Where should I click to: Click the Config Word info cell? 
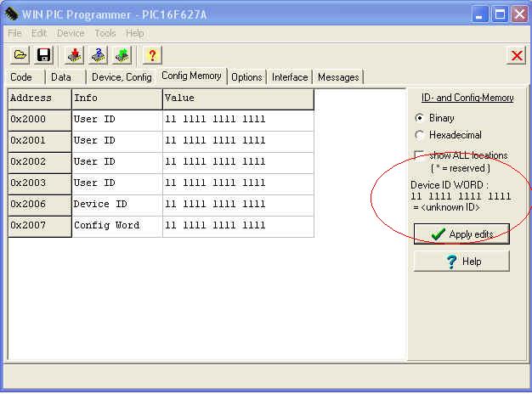[x=117, y=226]
